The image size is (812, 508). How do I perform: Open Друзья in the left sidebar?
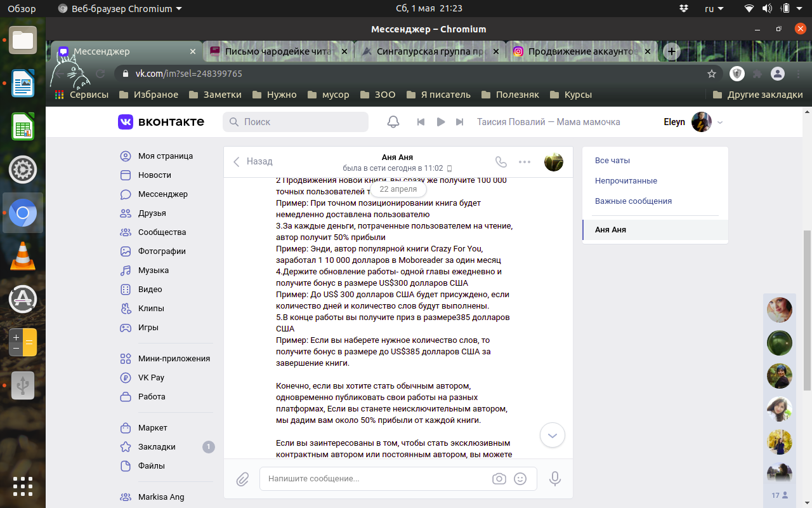tap(152, 213)
